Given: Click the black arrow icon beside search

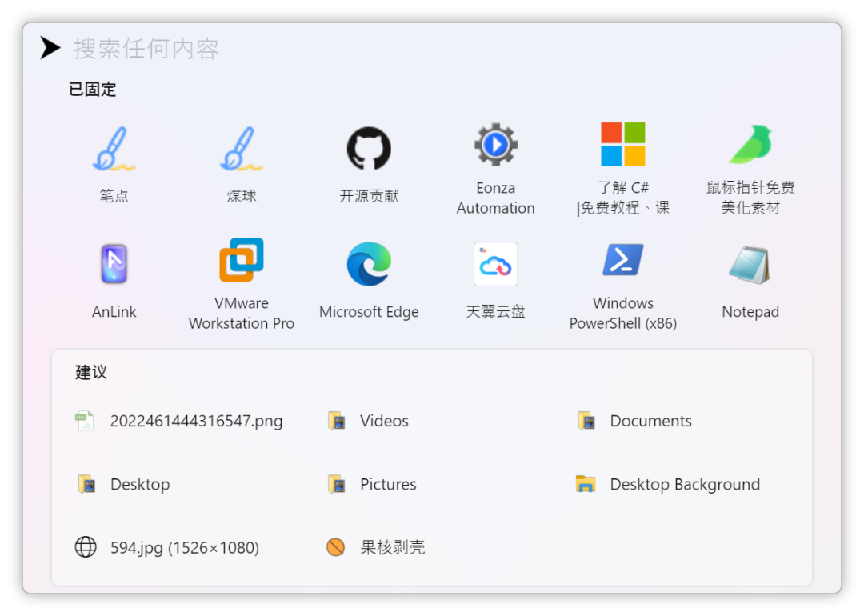Looking at the screenshot, I should [50, 48].
